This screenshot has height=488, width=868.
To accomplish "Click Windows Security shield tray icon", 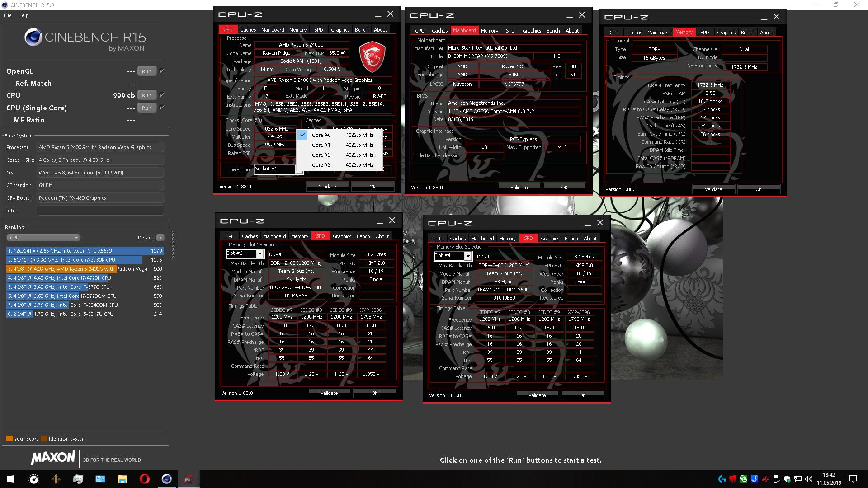I will (787, 479).
